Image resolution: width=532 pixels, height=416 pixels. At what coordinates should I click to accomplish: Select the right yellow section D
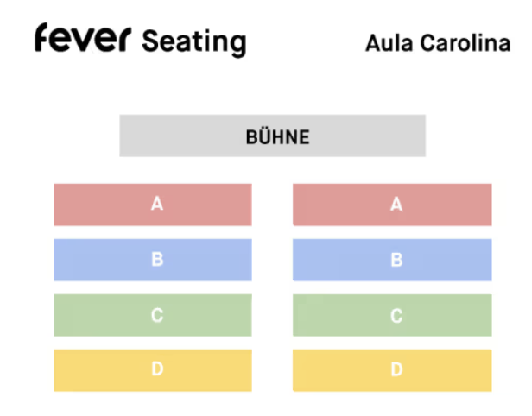(x=392, y=370)
